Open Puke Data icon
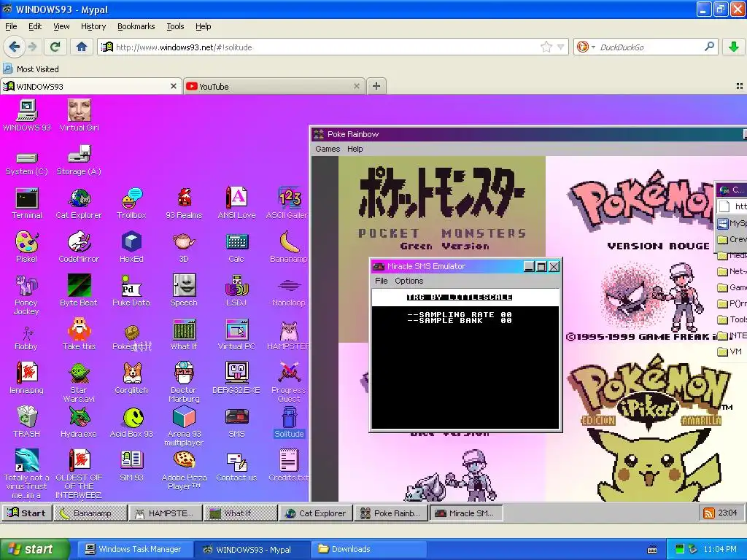Image resolution: width=747 pixels, height=560 pixels. (131, 291)
